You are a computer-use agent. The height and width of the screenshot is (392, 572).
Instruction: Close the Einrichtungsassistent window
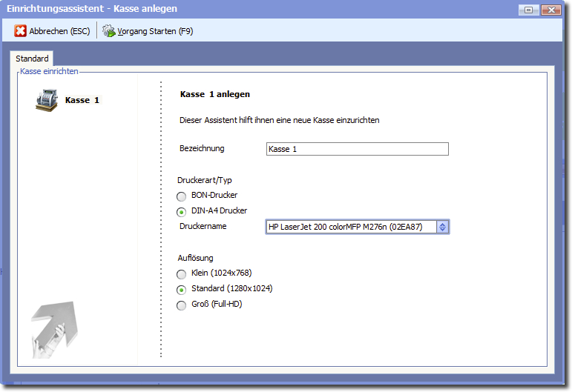click(x=550, y=10)
